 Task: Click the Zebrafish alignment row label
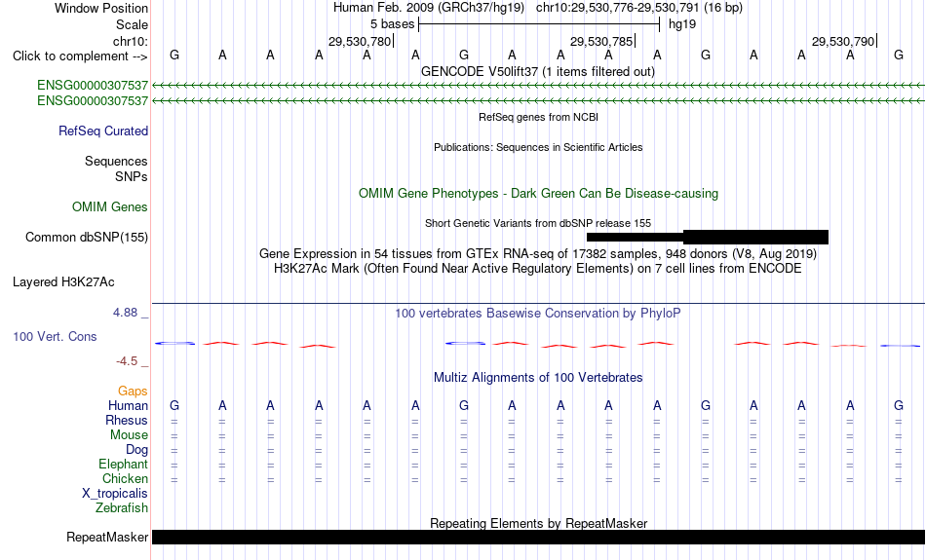pyautogui.click(x=122, y=507)
